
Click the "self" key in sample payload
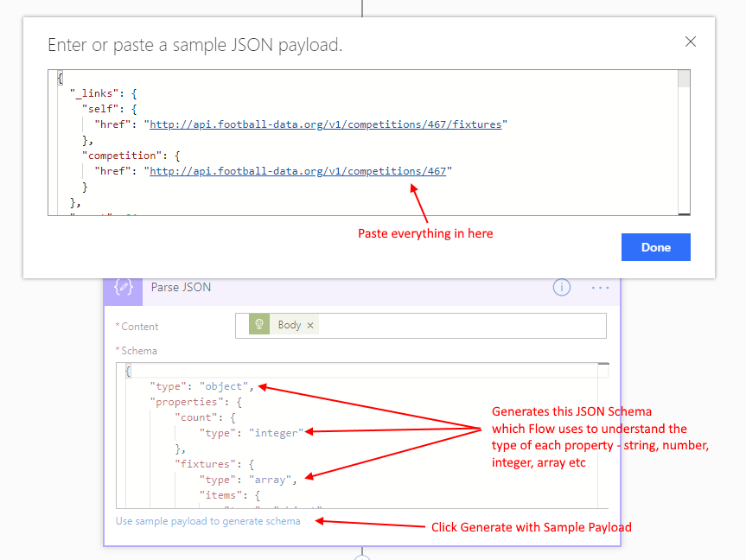point(99,109)
